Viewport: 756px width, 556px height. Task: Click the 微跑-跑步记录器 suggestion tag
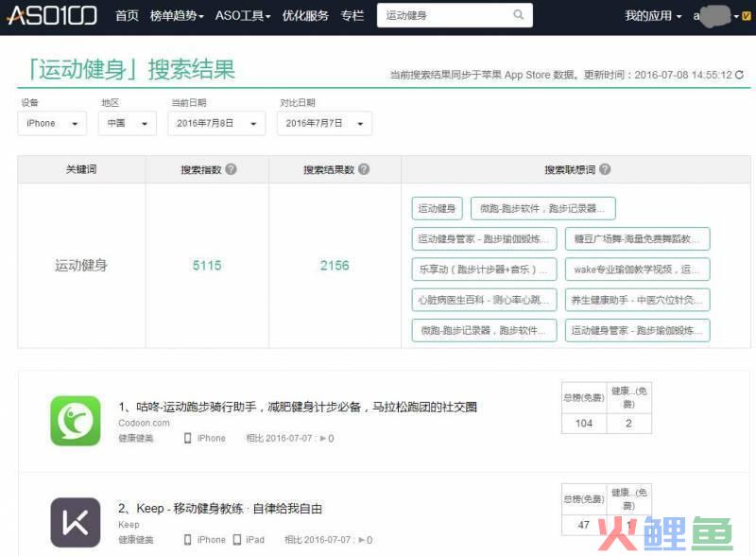(x=485, y=330)
